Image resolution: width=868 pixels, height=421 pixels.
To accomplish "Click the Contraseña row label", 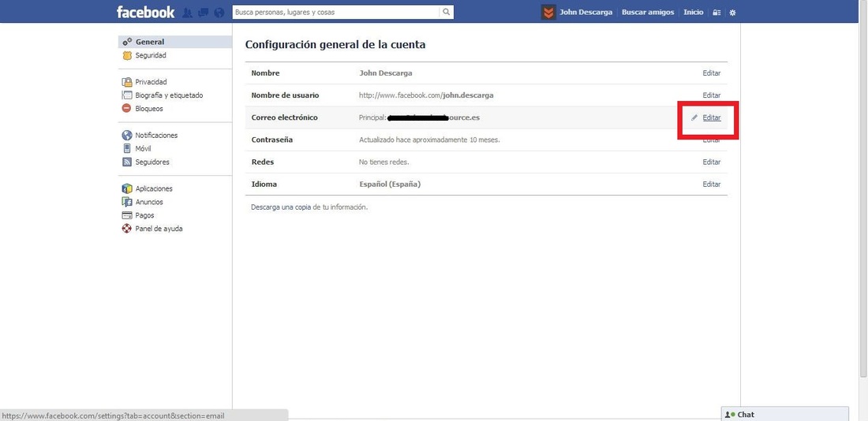I will [271, 140].
